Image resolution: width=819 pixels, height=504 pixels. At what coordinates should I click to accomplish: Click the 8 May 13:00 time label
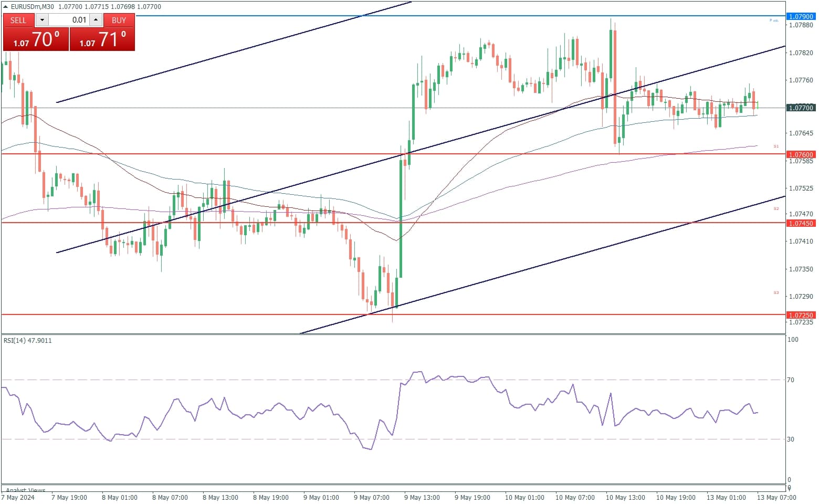click(x=220, y=497)
